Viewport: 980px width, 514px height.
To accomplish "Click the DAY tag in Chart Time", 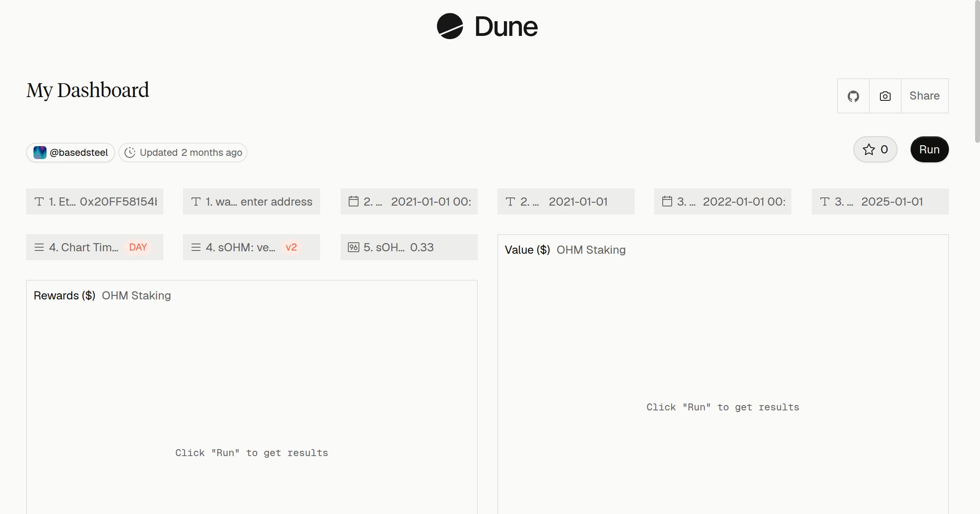I will tap(138, 247).
